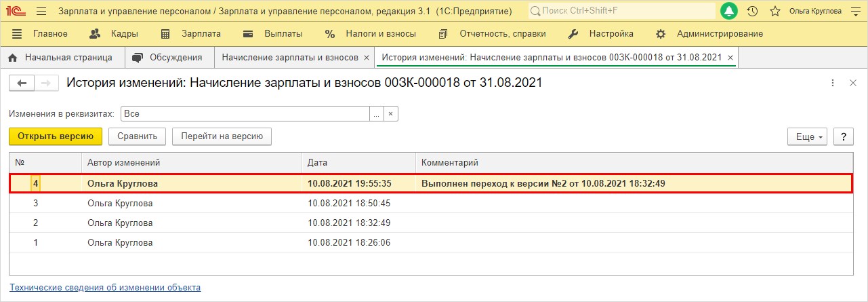Image resolution: width=868 pixels, height=302 pixels.
Task: Expand the Еще dropdown button
Action: 807,136
